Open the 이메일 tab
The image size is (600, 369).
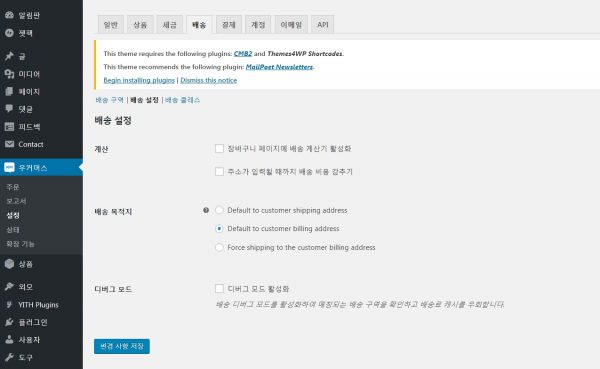[291, 24]
